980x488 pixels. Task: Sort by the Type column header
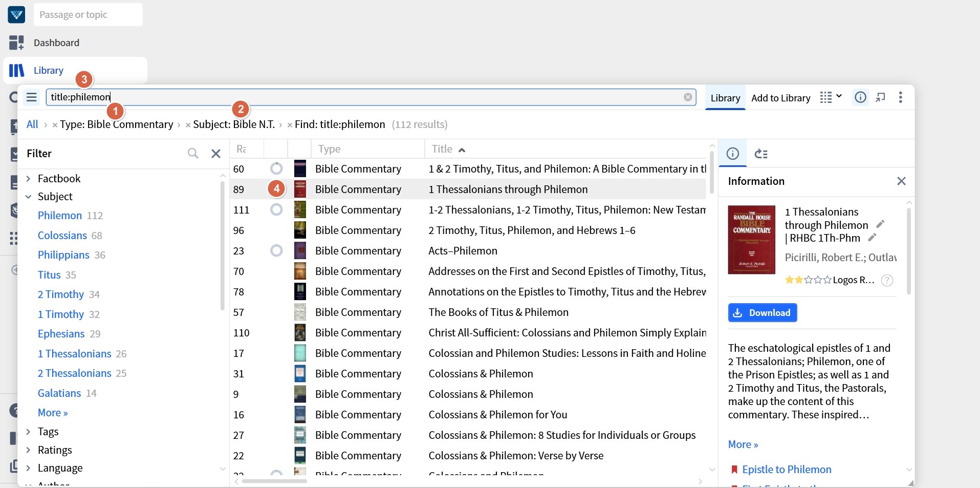[x=329, y=149]
